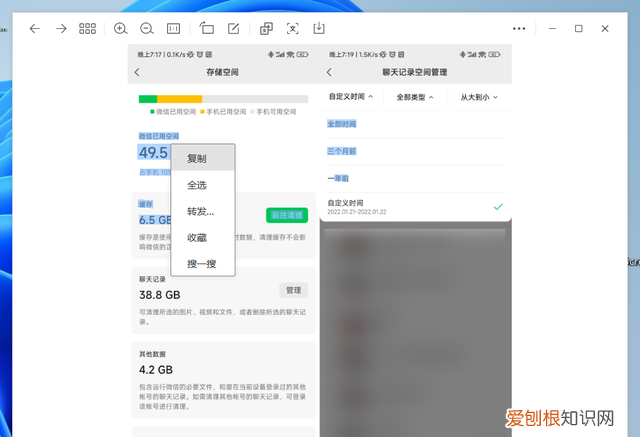Zoom out of the image
Image resolution: width=640 pixels, height=437 pixels.
pyautogui.click(x=147, y=29)
